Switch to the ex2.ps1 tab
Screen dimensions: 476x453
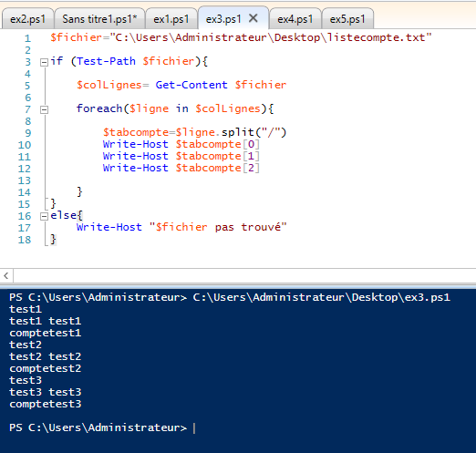[27, 19]
